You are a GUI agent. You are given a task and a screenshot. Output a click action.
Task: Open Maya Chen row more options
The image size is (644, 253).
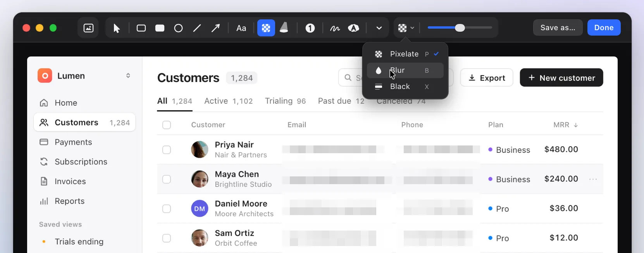pos(593,179)
